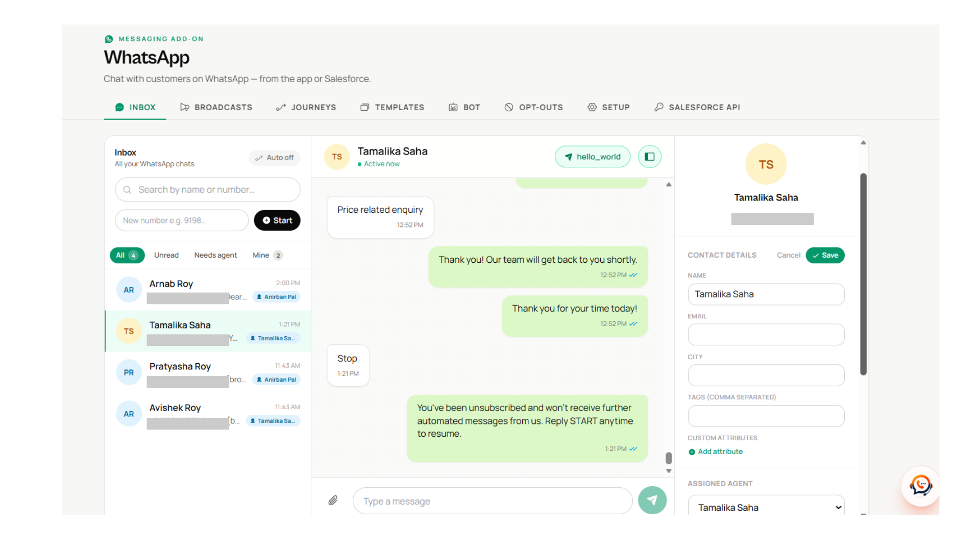980x551 pixels.
Task: Open Avishek Roy conversation
Action: pos(208,414)
